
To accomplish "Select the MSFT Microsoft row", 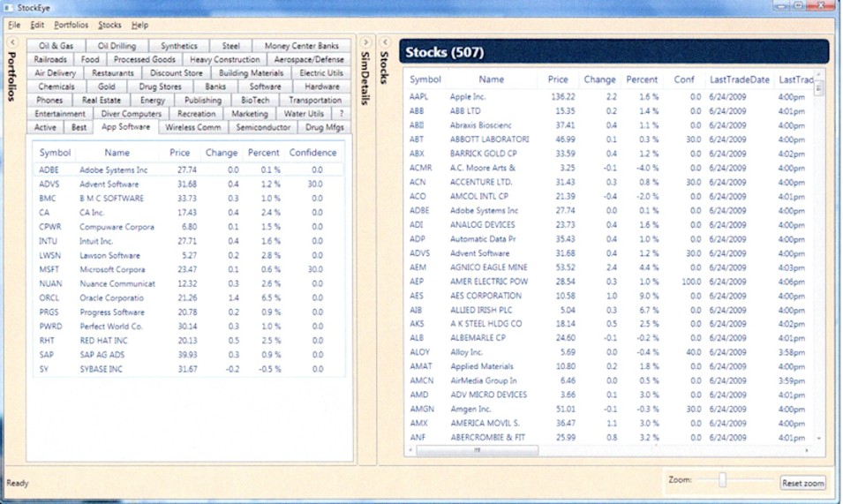I will click(x=188, y=270).
